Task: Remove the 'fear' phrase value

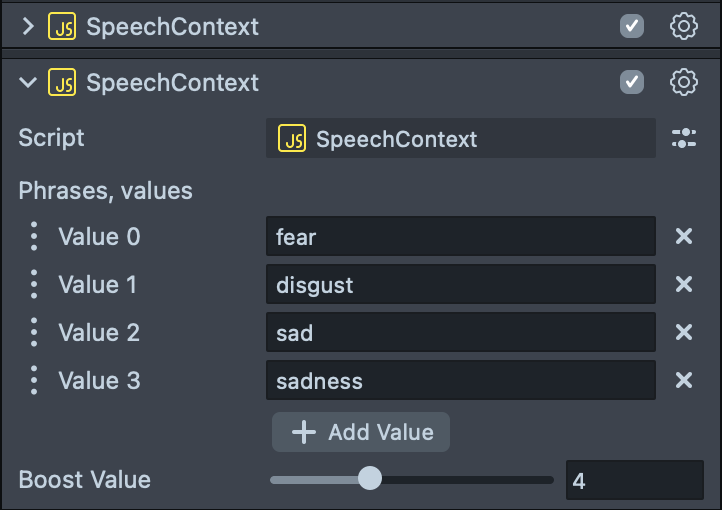Action: tap(684, 237)
